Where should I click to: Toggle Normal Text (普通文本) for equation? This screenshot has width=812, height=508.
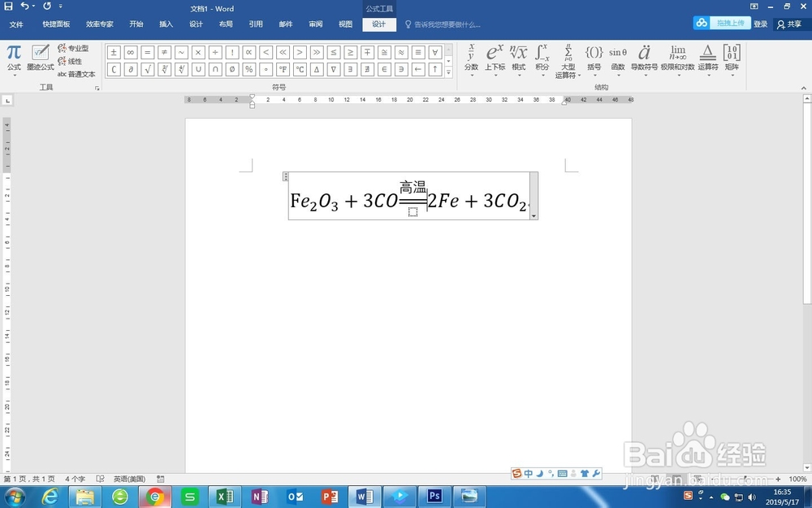click(x=76, y=74)
